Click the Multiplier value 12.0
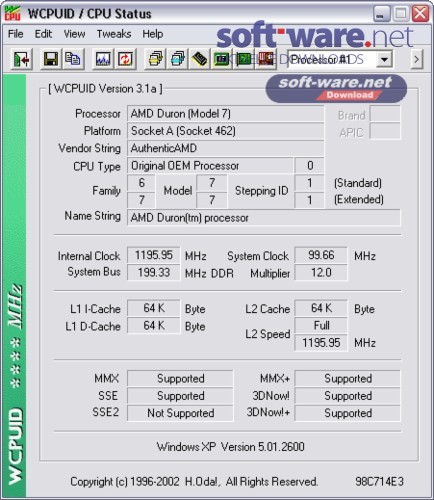Viewport: 434px width, 500px height. (321, 273)
